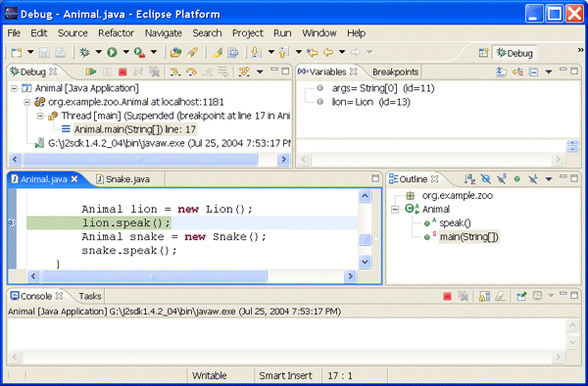The height and width of the screenshot is (386, 588).
Task: Open dropdown arrow next to New icon
Action: coord(30,53)
